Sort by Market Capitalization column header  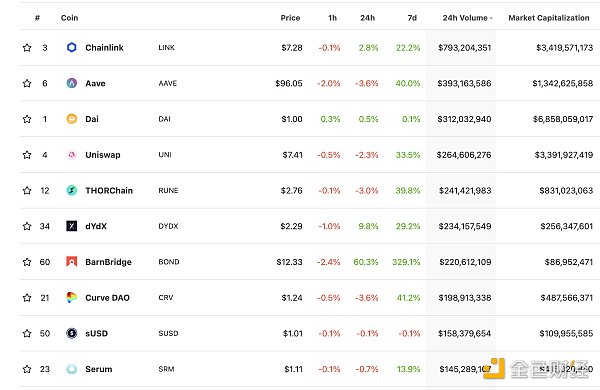point(549,18)
